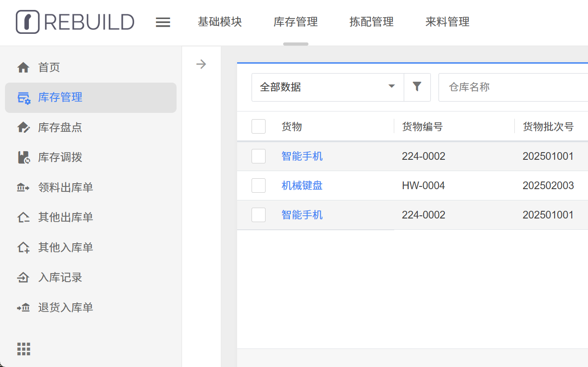
Task: Click the 领料出库单 sidebar icon
Action: (23, 188)
